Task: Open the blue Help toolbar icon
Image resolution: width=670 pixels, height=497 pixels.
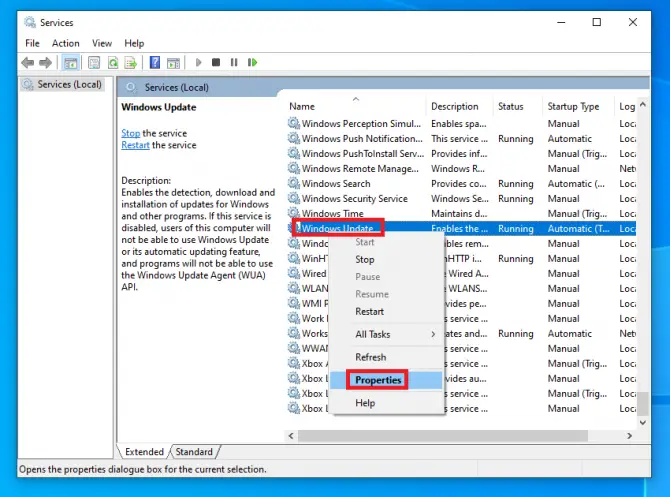Action: [x=155, y=63]
